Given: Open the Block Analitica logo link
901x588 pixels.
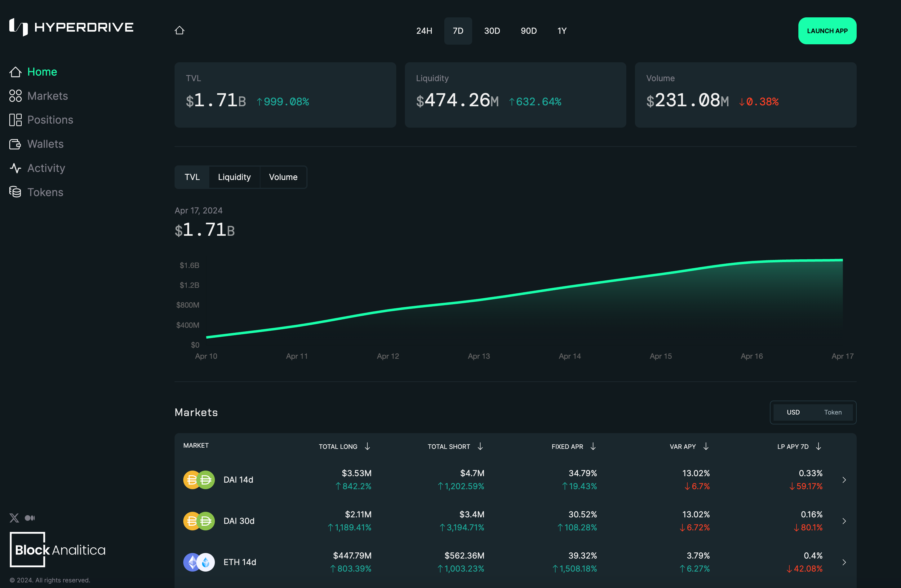Looking at the screenshot, I should point(58,549).
